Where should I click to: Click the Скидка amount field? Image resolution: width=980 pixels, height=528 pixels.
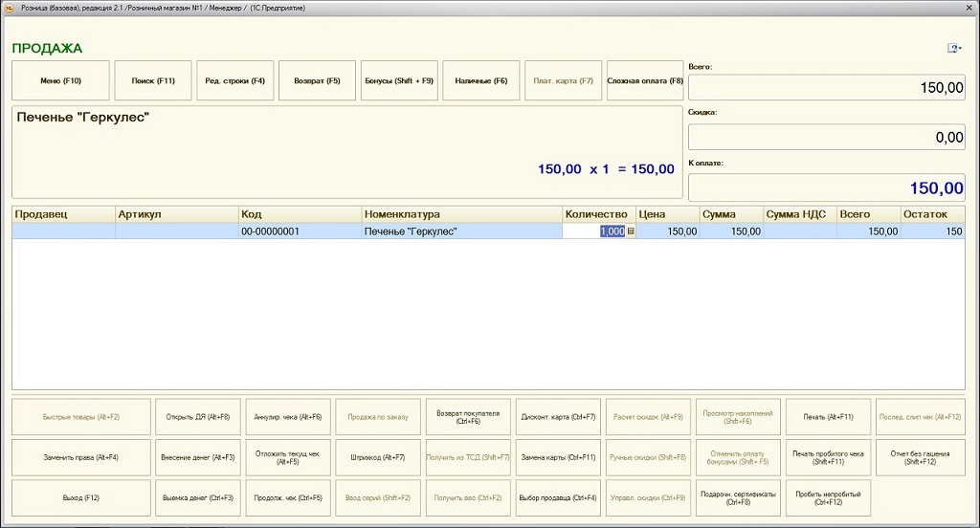coord(826,137)
